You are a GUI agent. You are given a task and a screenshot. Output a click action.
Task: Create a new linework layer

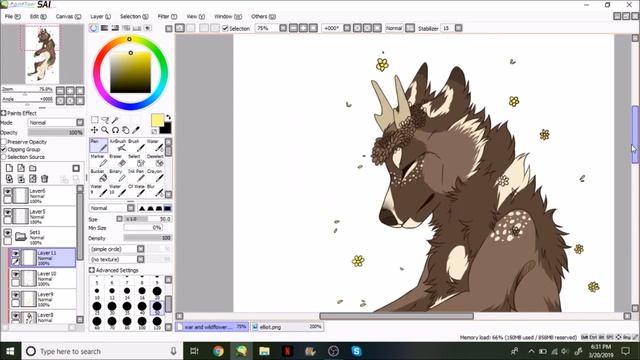[x=21, y=168]
